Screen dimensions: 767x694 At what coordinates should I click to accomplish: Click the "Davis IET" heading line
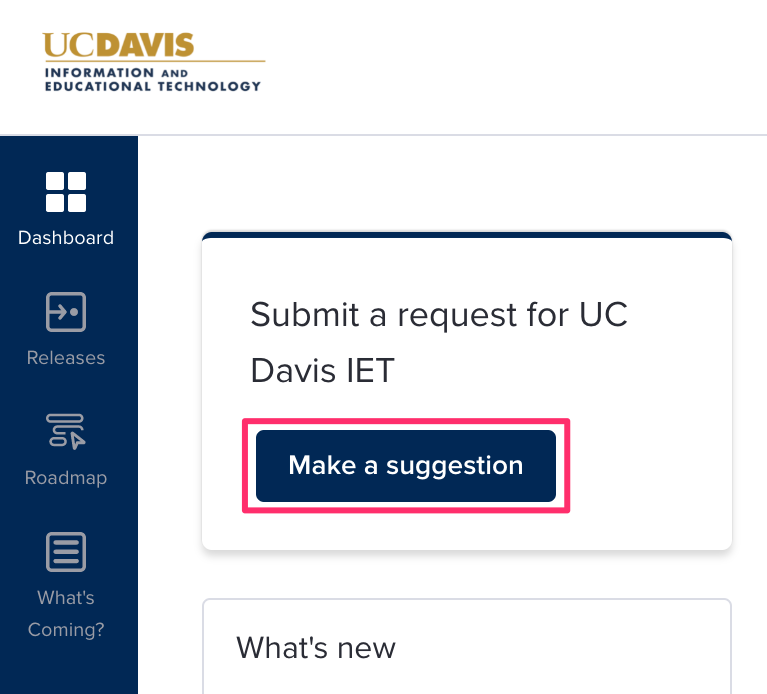322,371
